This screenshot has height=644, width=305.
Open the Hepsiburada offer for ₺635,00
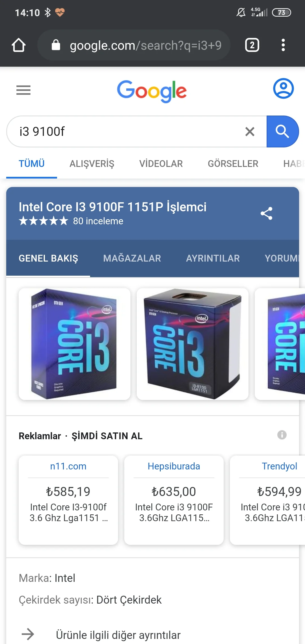tap(174, 500)
